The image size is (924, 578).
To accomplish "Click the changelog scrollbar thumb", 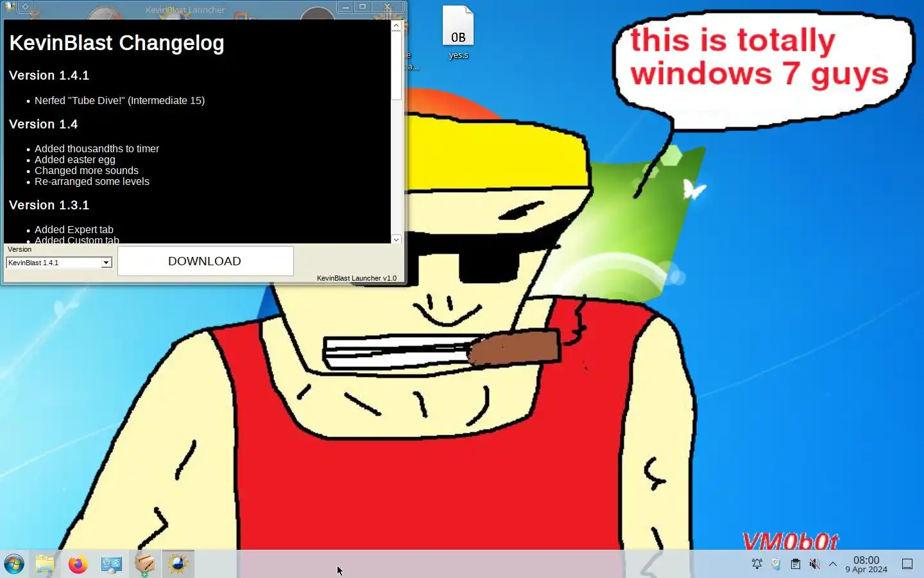I will tap(396, 66).
